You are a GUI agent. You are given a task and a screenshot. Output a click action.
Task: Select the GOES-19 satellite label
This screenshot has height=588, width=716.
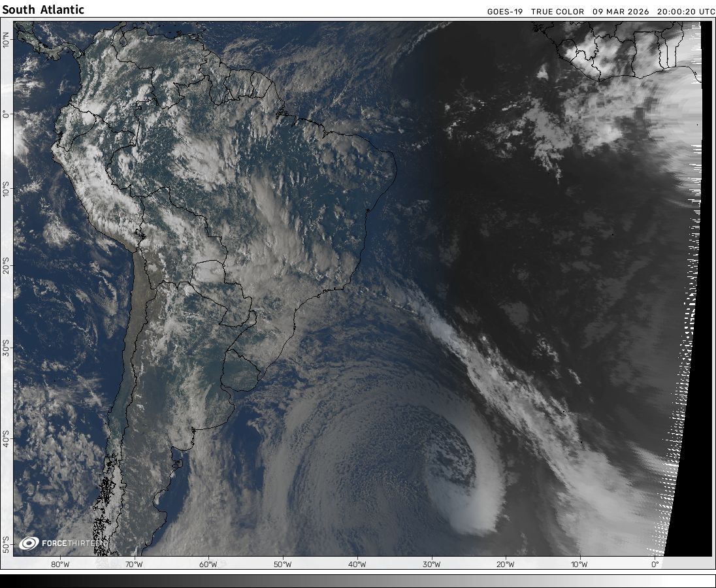coord(506,12)
